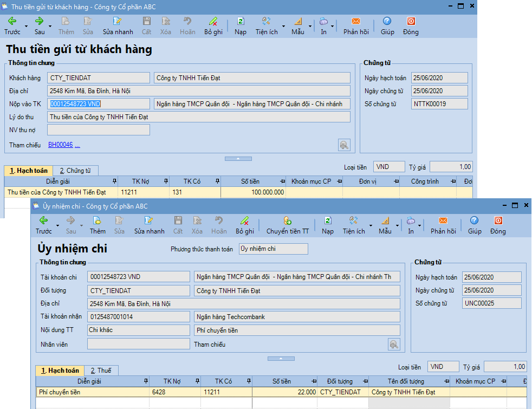532x409 pixels.
Task: Click Tham chiếu search icon in Ủy nhiệm chi
Action: point(394,345)
